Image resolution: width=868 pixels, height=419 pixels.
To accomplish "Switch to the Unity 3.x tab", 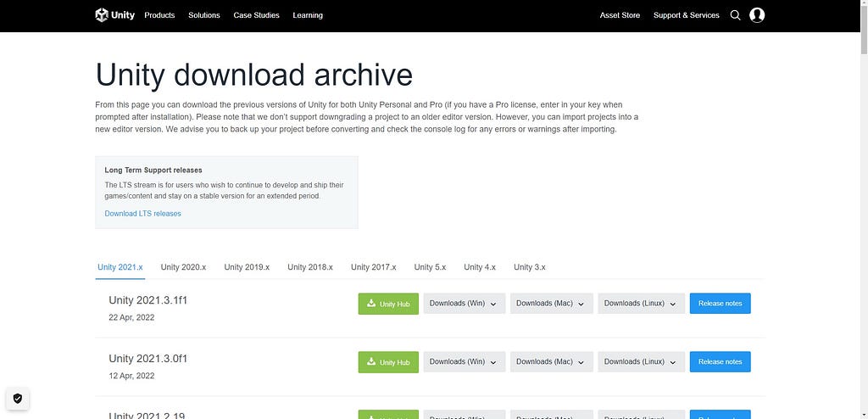I will [x=530, y=267].
